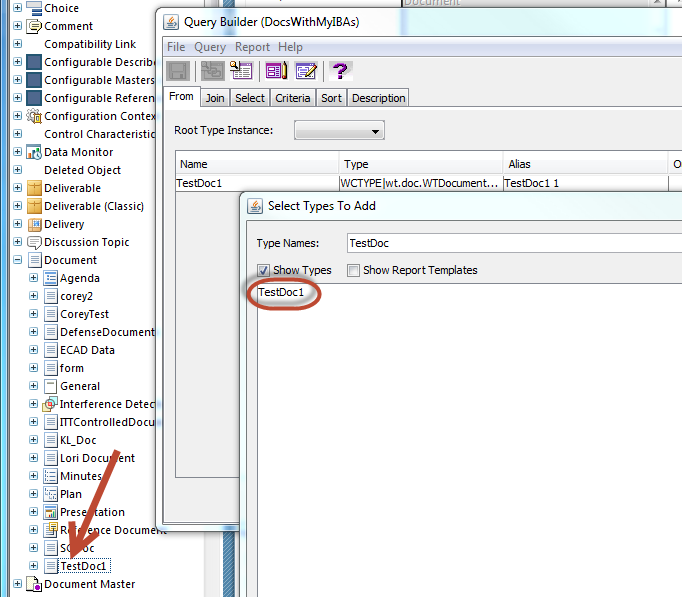Select the form tree item
Image resolution: width=682 pixels, height=597 pixels.
72,368
